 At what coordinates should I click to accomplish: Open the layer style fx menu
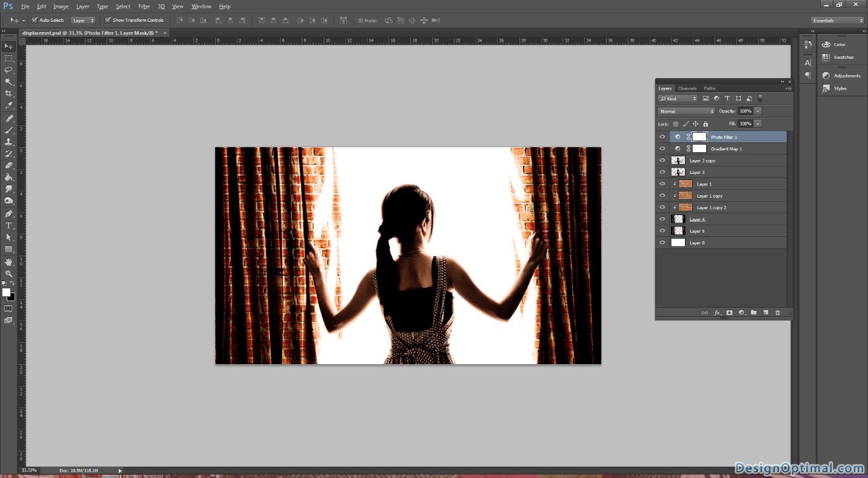(x=717, y=313)
